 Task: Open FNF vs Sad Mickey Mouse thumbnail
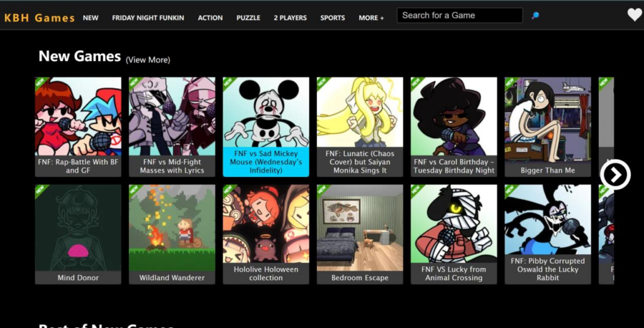tap(266, 112)
